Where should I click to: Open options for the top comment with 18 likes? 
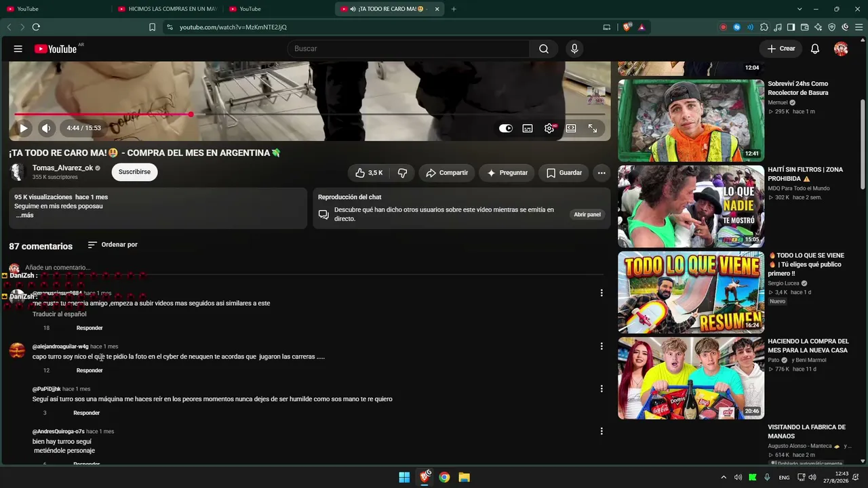pyautogui.click(x=601, y=293)
